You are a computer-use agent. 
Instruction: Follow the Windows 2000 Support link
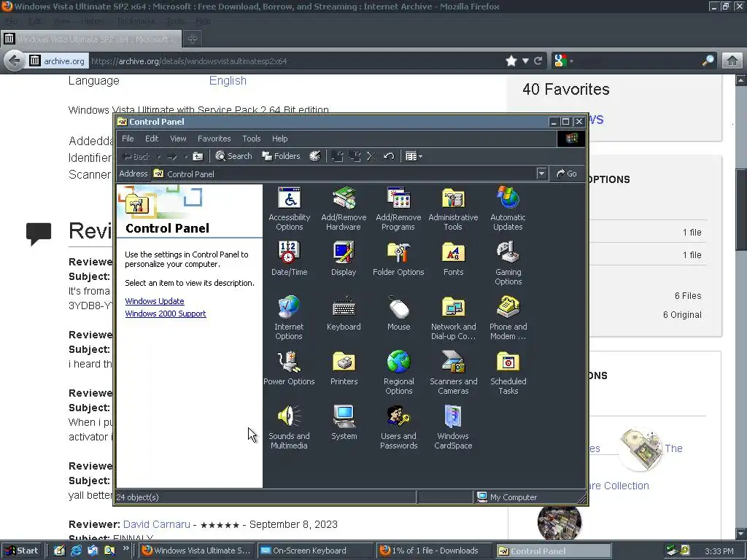166,314
